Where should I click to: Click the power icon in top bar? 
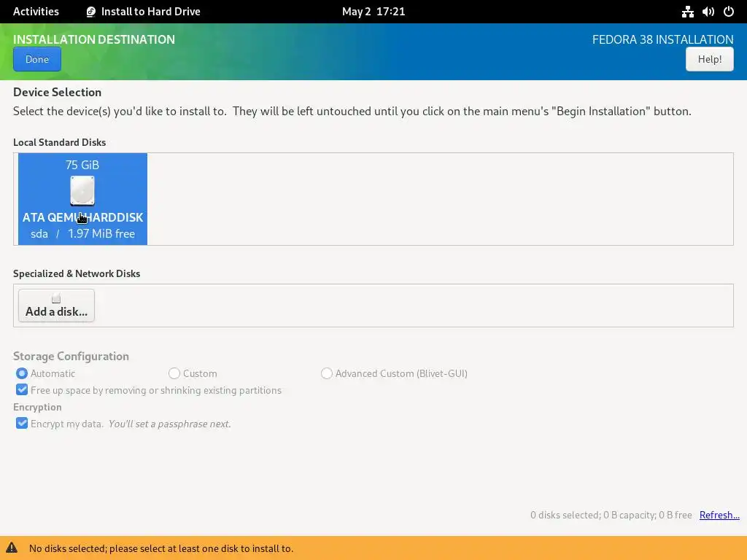(x=729, y=12)
